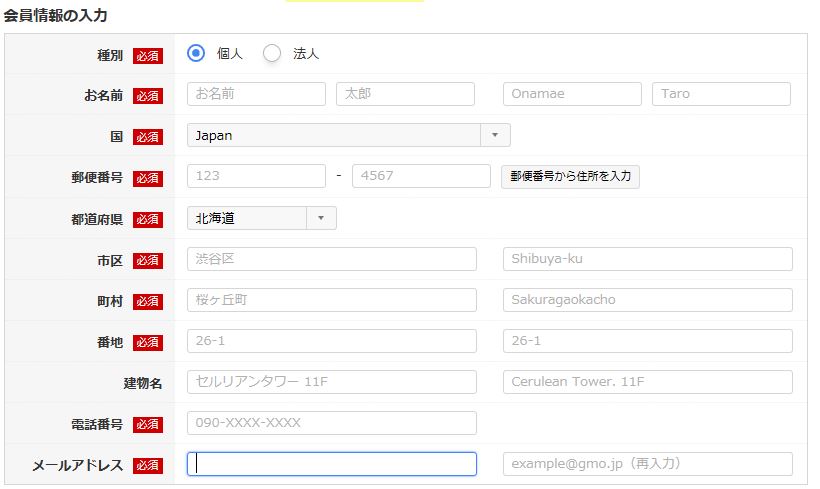Click the English 番地 field on right
This screenshot has width=820, height=489.
tap(647, 341)
